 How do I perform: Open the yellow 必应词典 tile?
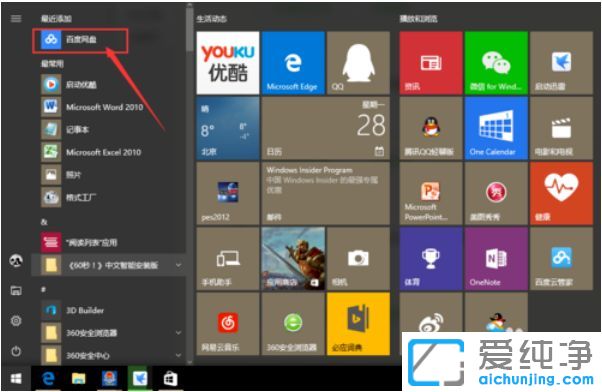(x=358, y=324)
